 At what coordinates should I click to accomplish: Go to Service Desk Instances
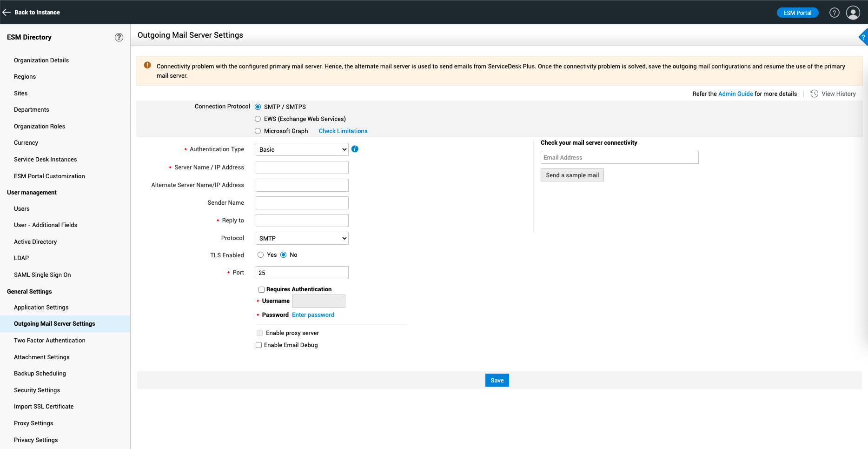[46, 160]
